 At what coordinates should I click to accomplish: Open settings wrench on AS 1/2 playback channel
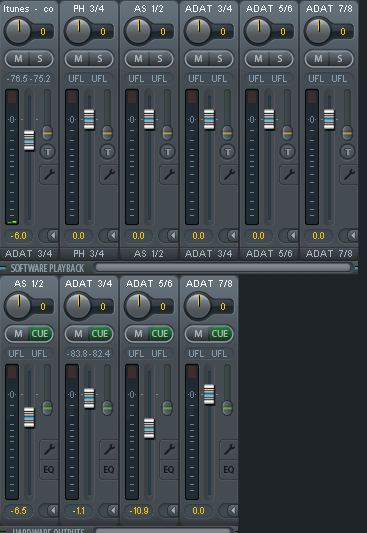pos(170,175)
